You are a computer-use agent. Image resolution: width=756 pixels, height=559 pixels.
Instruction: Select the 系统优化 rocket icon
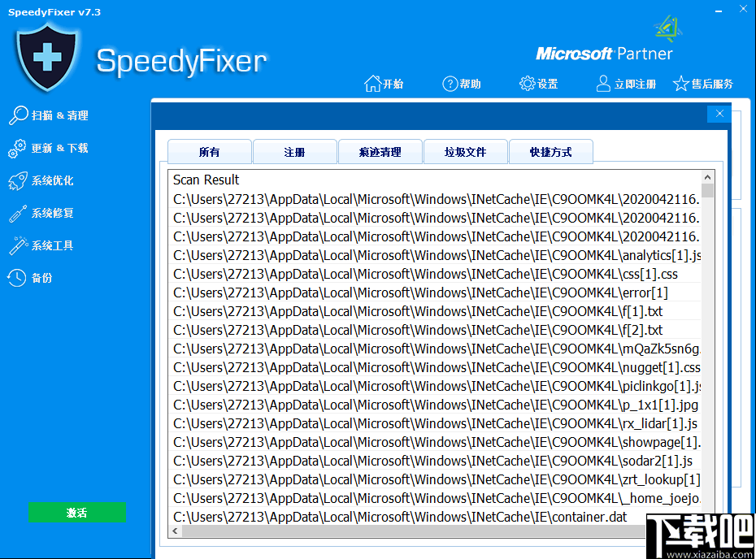click(20, 180)
